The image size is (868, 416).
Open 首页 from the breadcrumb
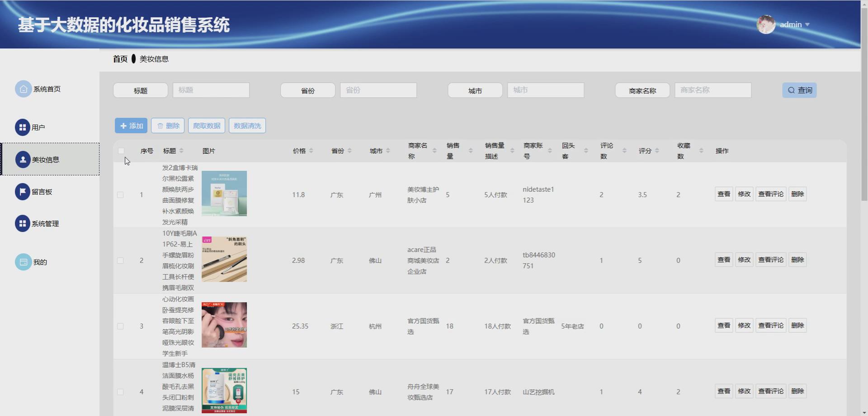[119, 59]
